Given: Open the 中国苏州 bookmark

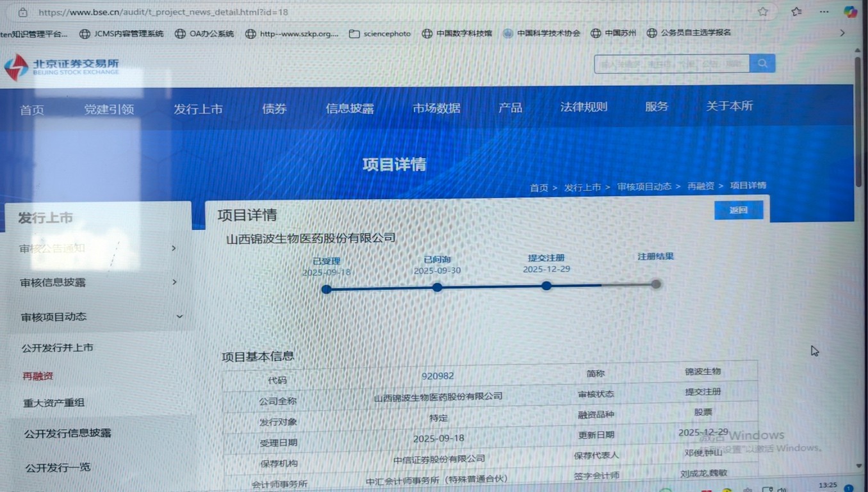Looking at the screenshot, I should click(614, 33).
